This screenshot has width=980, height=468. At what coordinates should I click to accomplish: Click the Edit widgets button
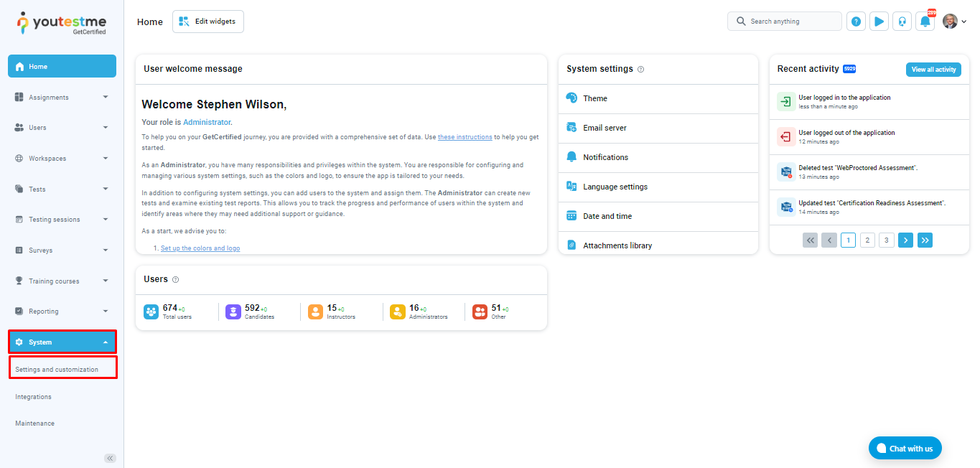tap(208, 22)
